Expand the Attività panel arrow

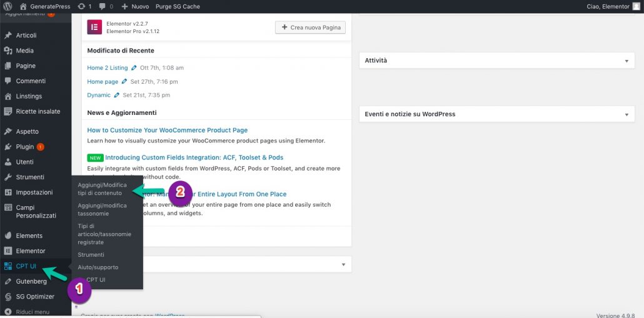pyautogui.click(x=626, y=61)
